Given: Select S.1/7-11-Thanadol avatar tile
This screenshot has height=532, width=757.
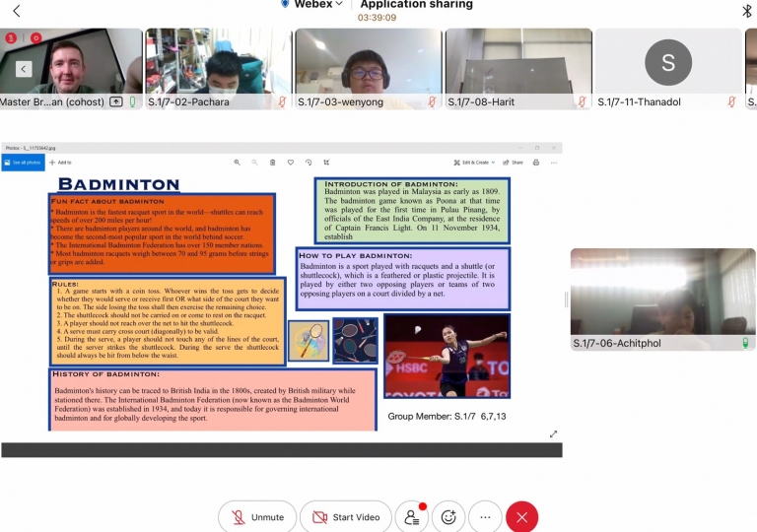Looking at the screenshot, I should click(x=668, y=69).
